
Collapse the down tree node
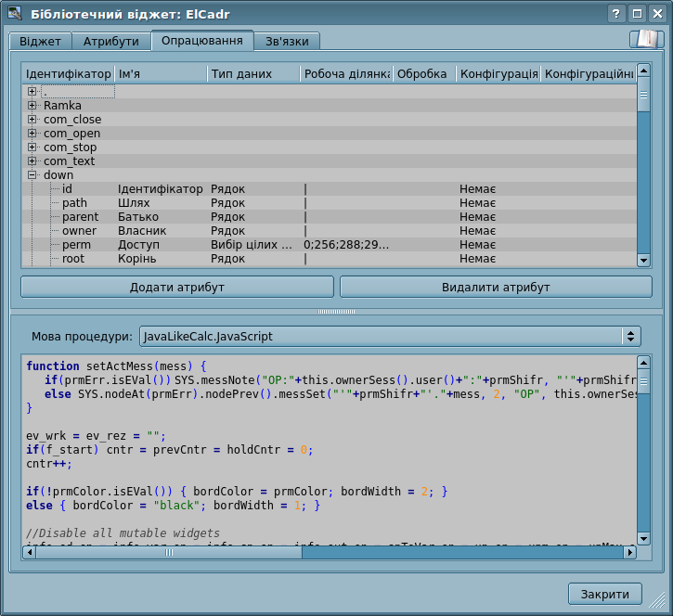point(32,175)
